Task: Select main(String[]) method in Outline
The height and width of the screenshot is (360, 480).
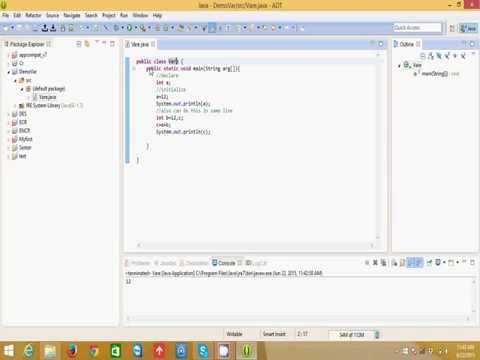Action: [x=435, y=74]
